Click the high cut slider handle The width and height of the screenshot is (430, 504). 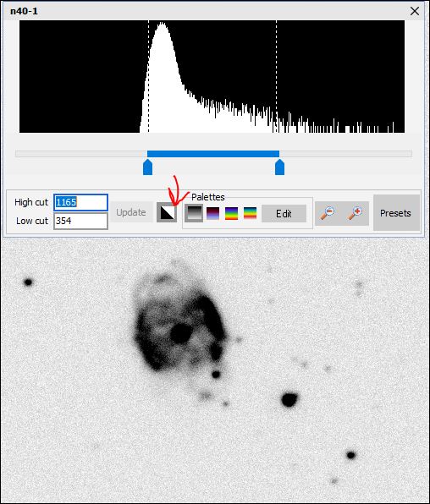[x=279, y=167]
